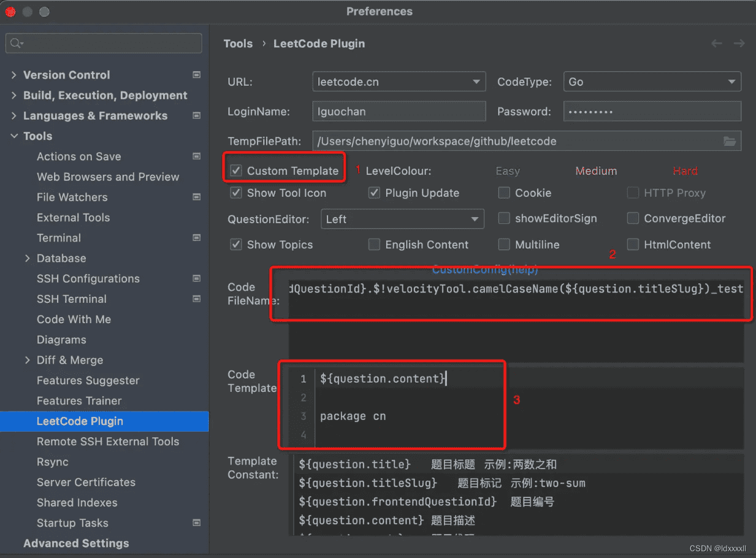
Task: Open Server Certificates settings
Action: coord(86,482)
